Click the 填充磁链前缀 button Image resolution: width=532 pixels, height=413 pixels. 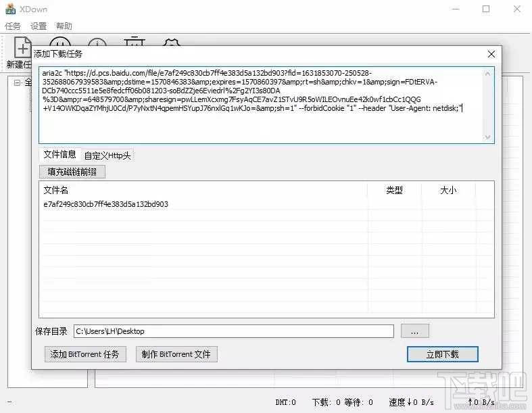click(72, 172)
